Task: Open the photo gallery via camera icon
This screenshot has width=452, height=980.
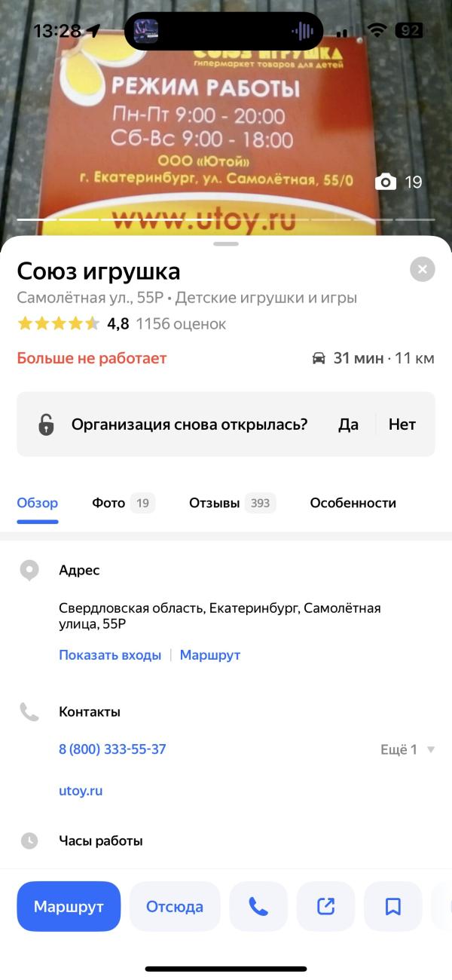Action: (x=385, y=182)
